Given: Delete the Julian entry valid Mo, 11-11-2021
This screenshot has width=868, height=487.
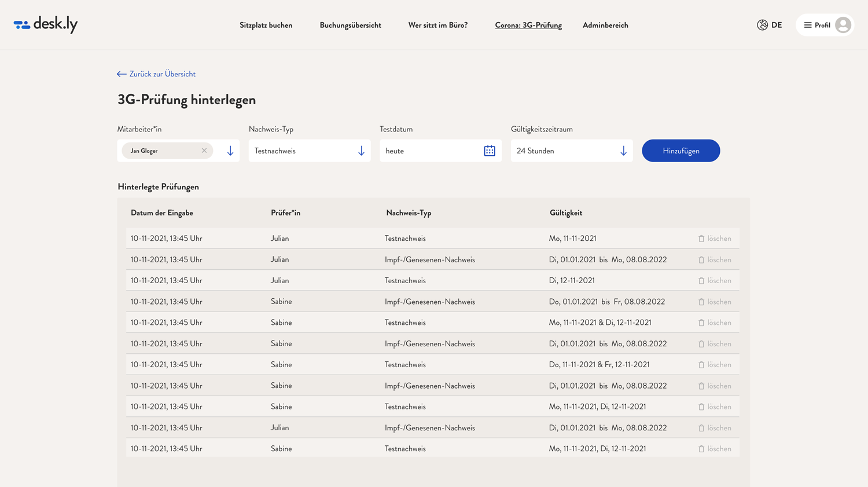Looking at the screenshot, I should coord(715,239).
